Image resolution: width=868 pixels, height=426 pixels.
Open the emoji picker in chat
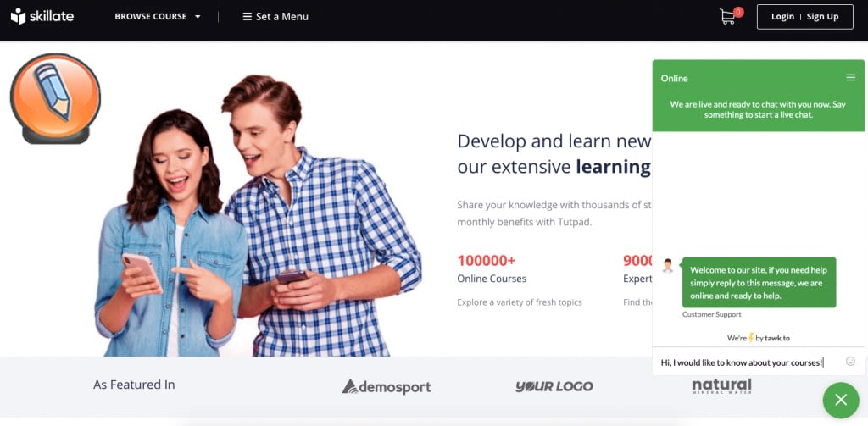tap(851, 362)
